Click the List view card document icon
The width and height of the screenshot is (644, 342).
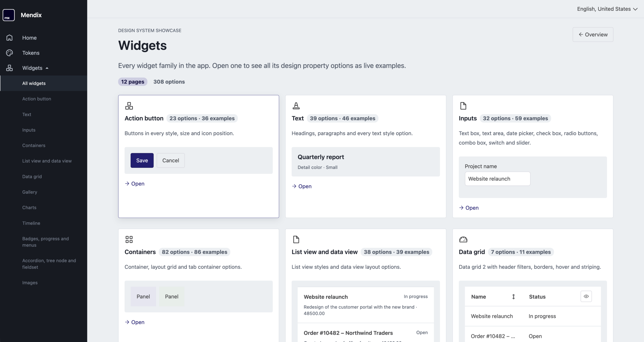(296, 239)
